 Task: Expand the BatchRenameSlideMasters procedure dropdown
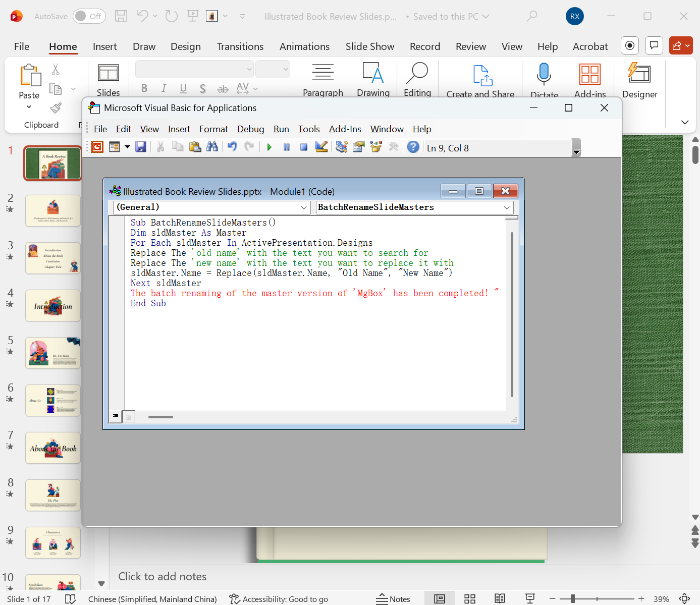(506, 207)
